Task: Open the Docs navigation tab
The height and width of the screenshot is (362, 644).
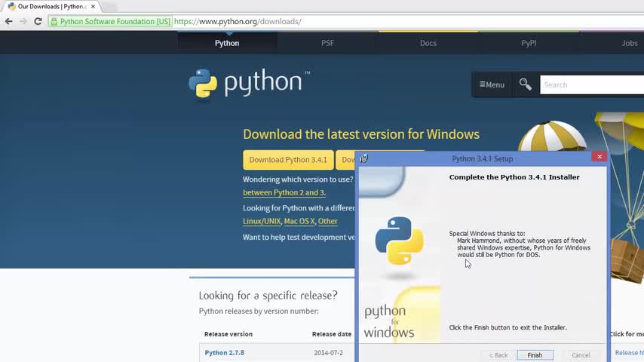Action: (x=428, y=43)
